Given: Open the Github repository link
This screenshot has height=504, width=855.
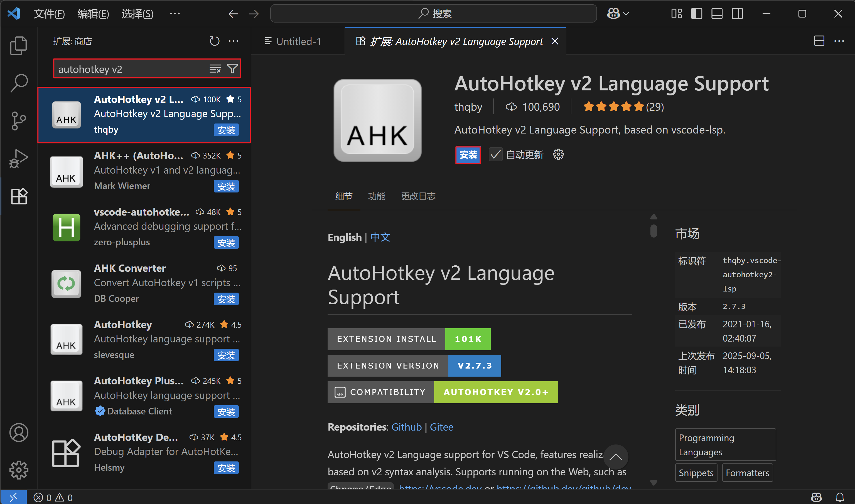Looking at the screenshot, I should (406, 427).
